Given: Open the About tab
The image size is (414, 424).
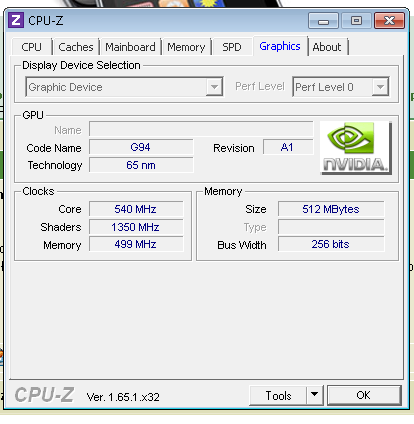Looking at the screenshot, I should 327,47.
